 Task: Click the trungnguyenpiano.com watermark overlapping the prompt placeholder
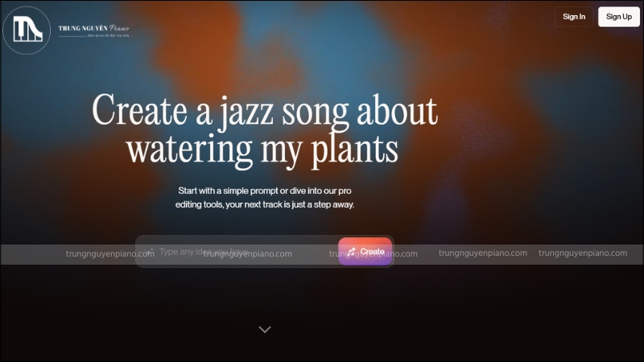coord(248,253)
